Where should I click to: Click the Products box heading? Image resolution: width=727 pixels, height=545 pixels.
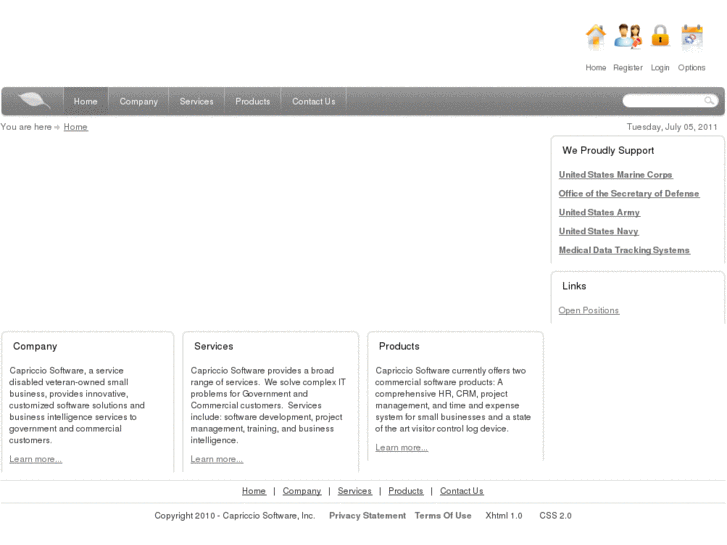point(399,346)
